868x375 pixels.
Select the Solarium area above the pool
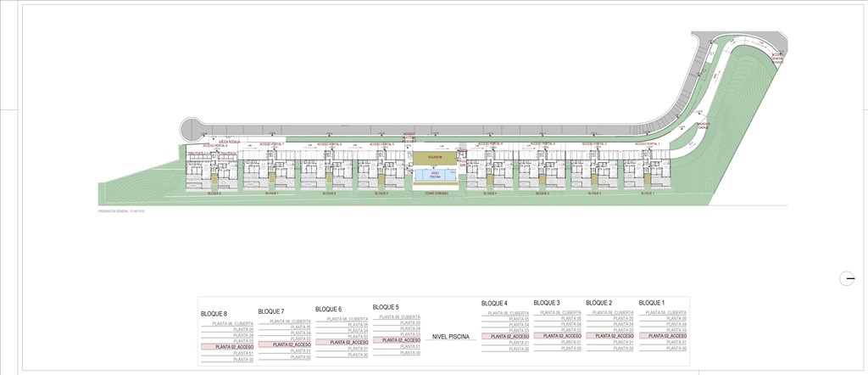pos(434,157)
